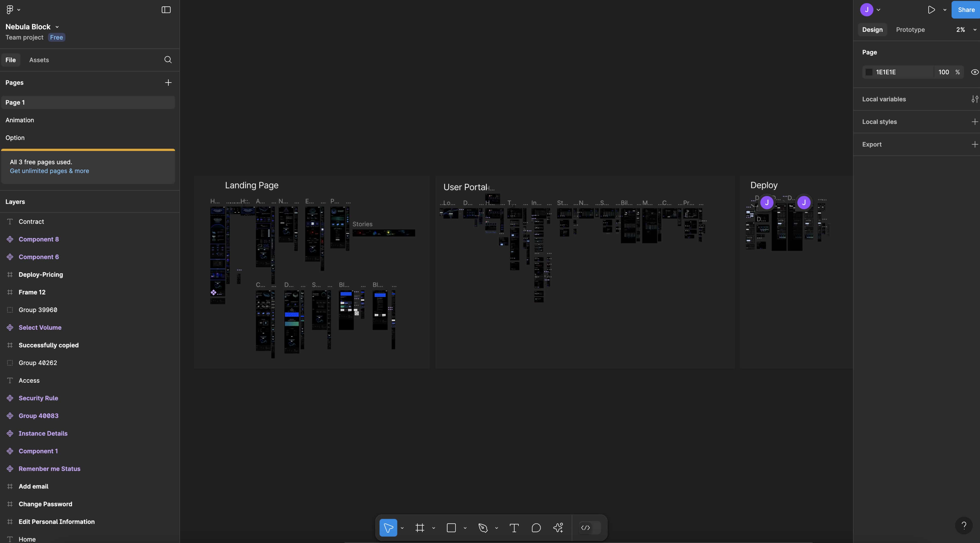The image size is (980, 543).
Task: Switch to the Assets tab
Action: pos(39,60)
